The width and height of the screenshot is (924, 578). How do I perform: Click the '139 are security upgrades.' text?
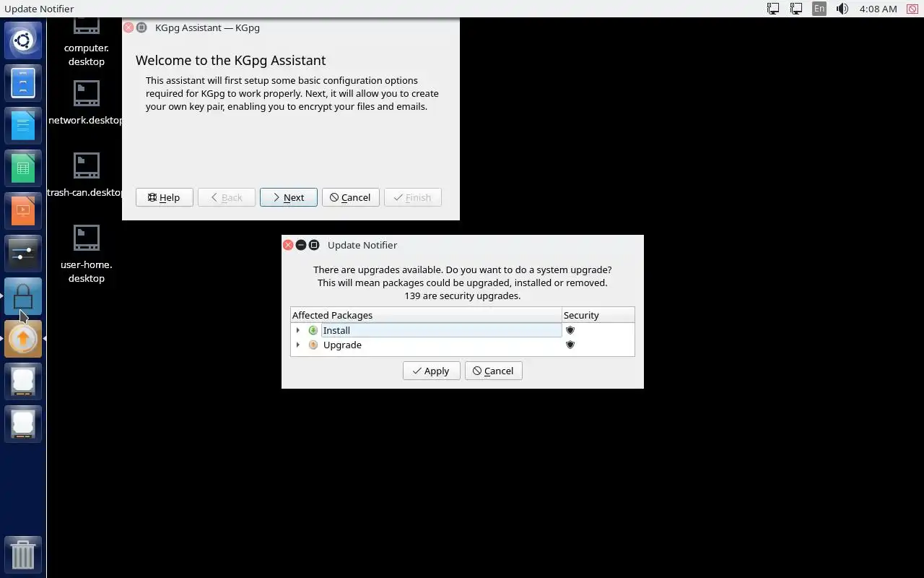click(462, 296)
